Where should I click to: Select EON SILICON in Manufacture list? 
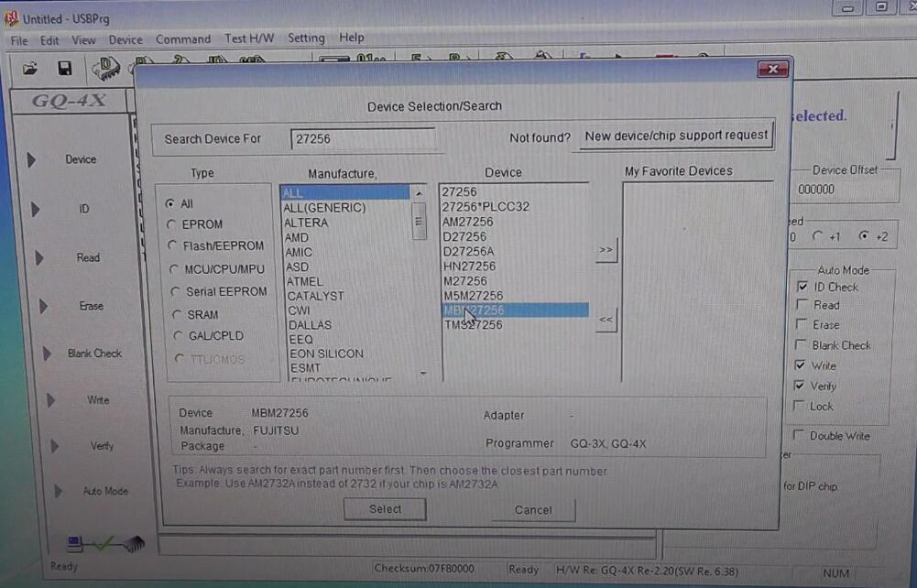pyautogui.click(x=326, y=354)
